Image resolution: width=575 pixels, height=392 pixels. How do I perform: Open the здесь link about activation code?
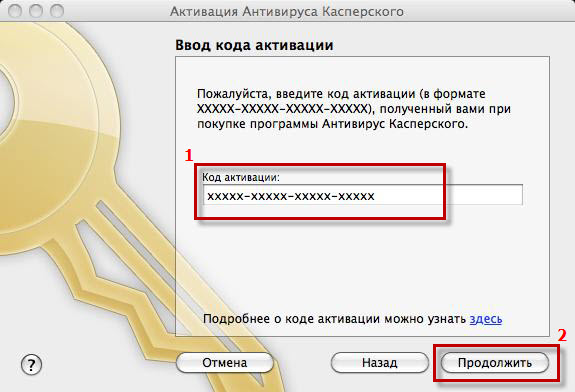tap(486, 319)
